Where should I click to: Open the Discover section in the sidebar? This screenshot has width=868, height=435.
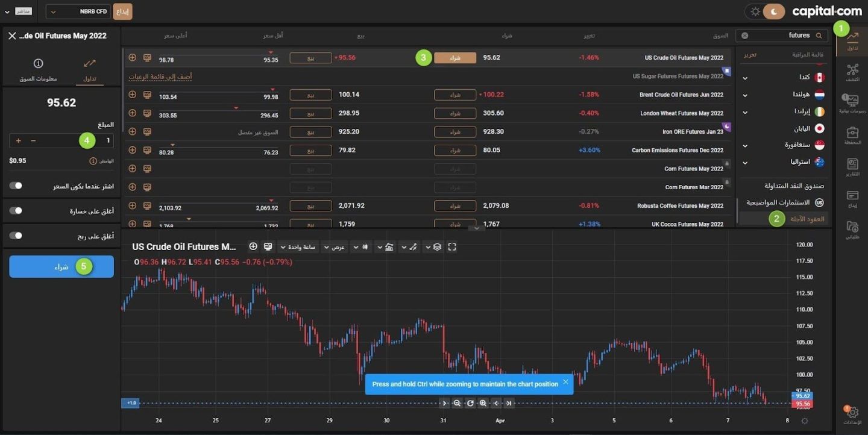[x=852, y=72]
